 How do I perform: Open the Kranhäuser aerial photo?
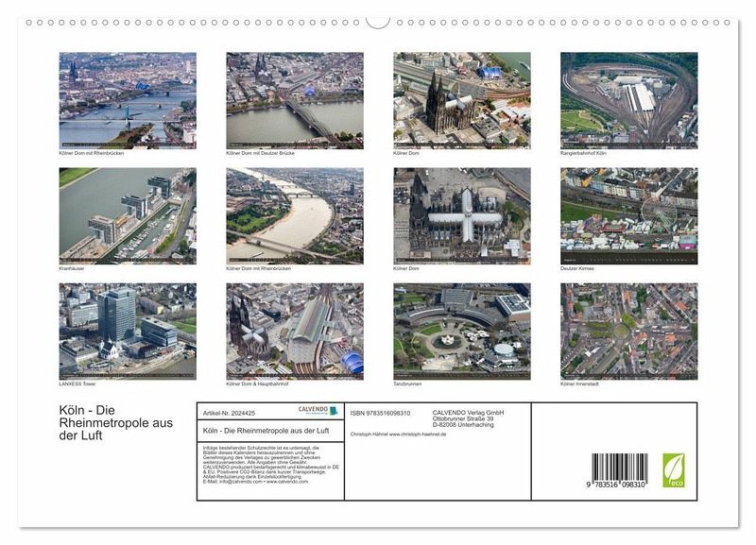(128, 216)
